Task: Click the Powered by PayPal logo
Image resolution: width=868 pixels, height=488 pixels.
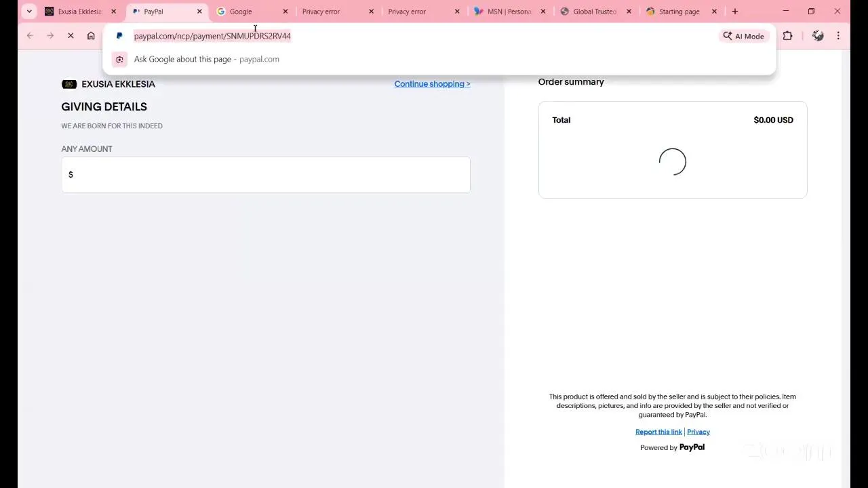Action: point(692,447)
